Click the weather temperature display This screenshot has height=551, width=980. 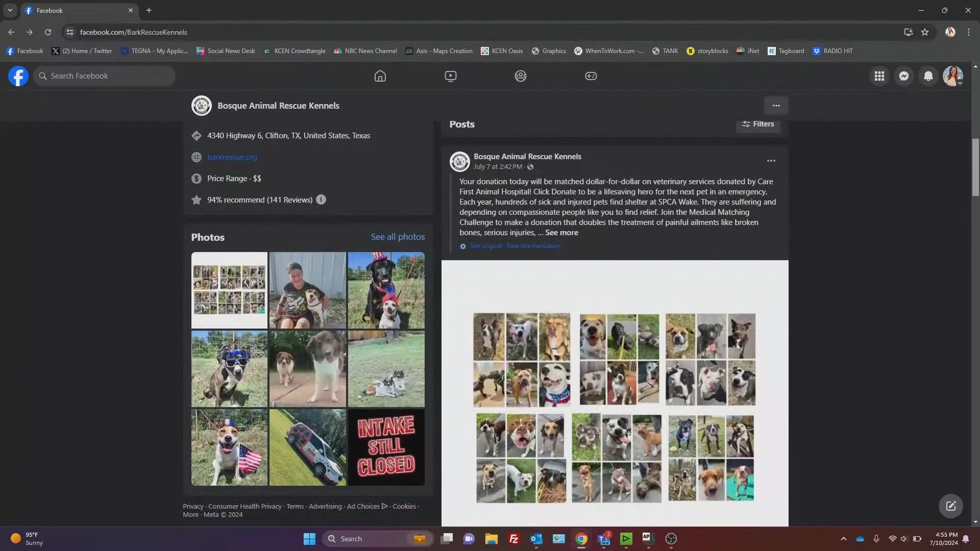point(32,534)
